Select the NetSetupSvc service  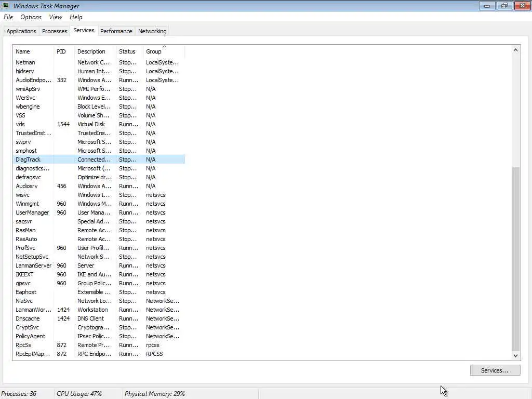99,257
